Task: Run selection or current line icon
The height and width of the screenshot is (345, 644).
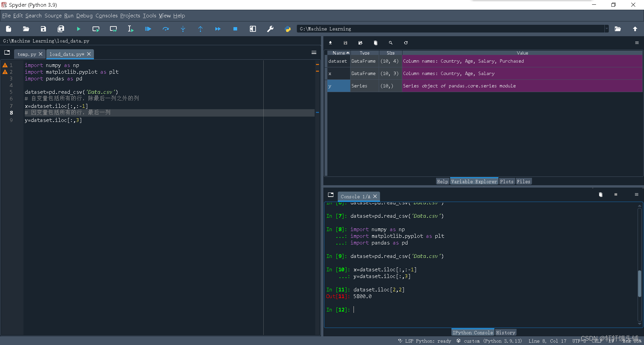Action: point(131,29)
